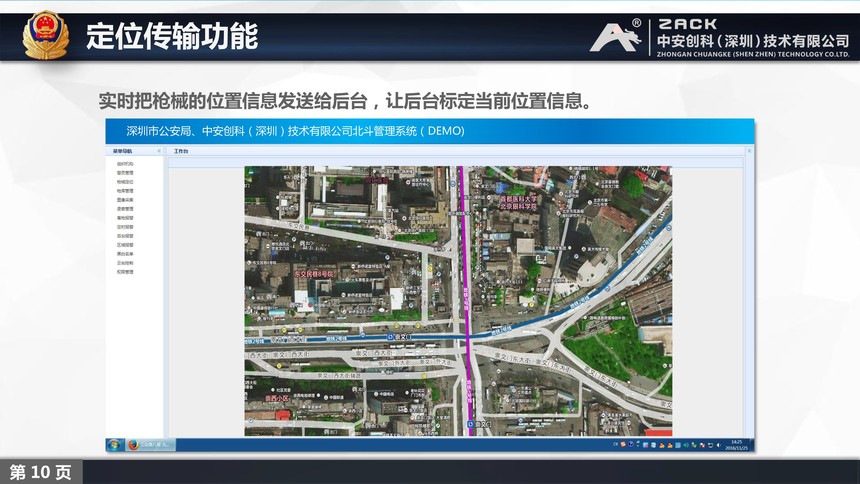
Task: Switch to the Firefox taskbar window
Action: click(150, 444)
